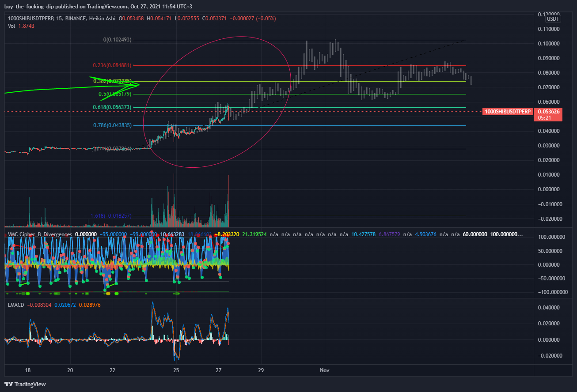Image resolution: width=577 pixels, height=392 pixels.
Task: Click the LMACD value −0.008304
Action: point(39,305)
